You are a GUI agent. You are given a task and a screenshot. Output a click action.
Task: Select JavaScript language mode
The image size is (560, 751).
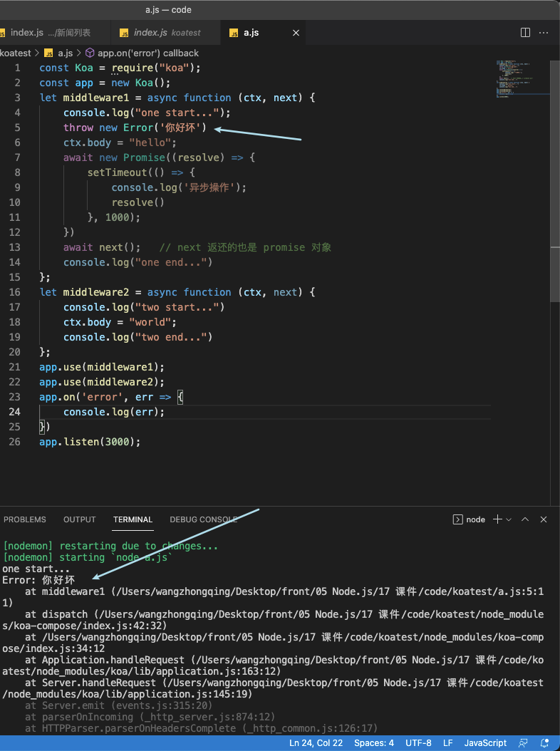485,743
